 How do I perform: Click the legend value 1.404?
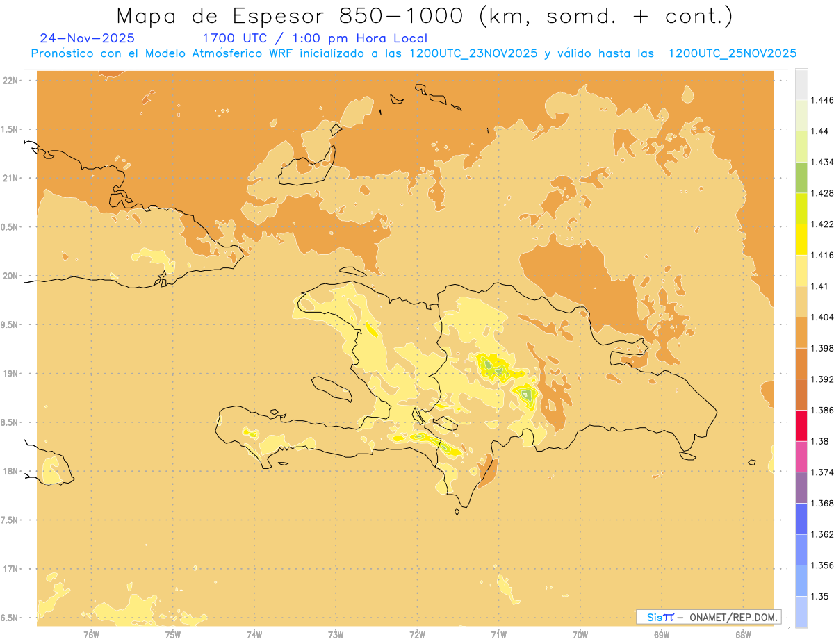click(824, 317)
